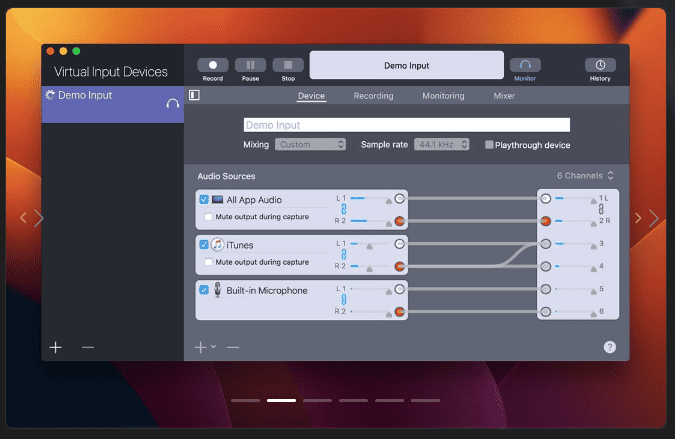Switch to the Recording tab
675x439 pixels.
click(x=373, y=96)
